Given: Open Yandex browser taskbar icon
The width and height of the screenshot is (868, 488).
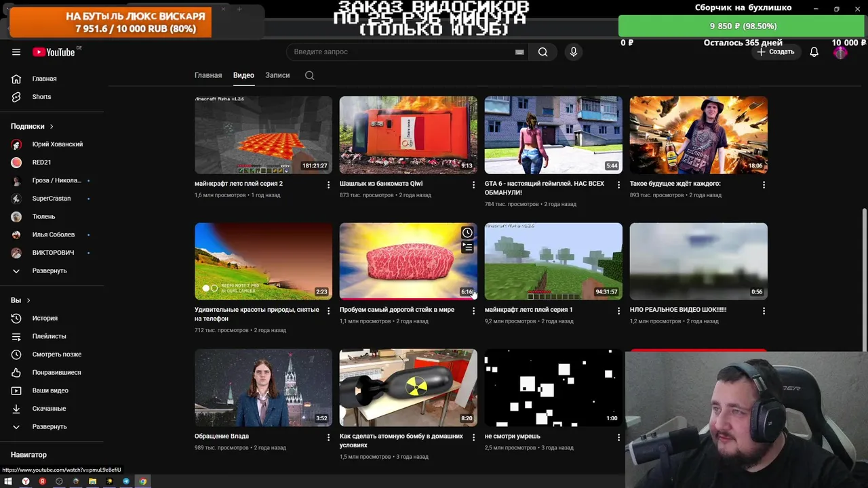Looking at the screenshot, I should (25, 481).
